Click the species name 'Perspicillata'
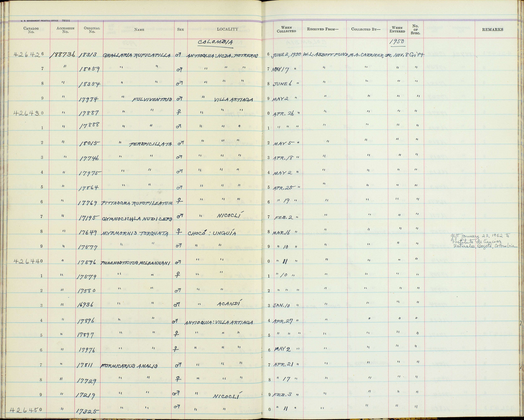The width and height of the screenshot is (524, 420). coord(150,144)
